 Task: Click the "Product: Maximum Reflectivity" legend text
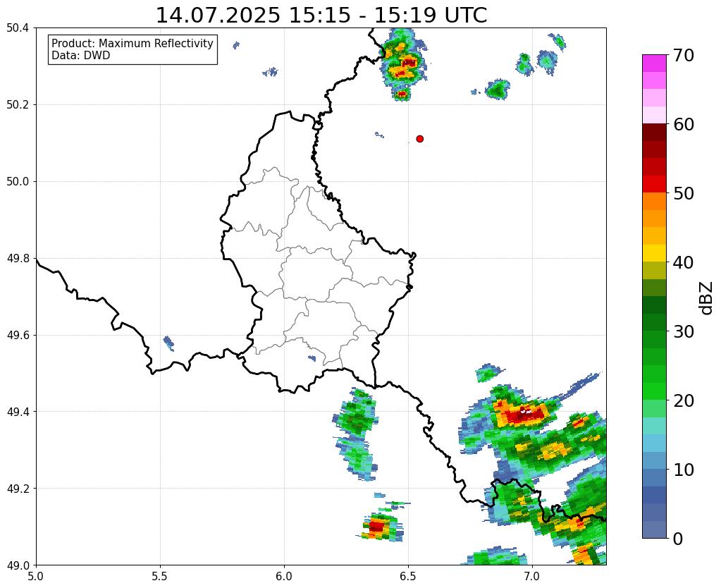(x=133, y=43)
